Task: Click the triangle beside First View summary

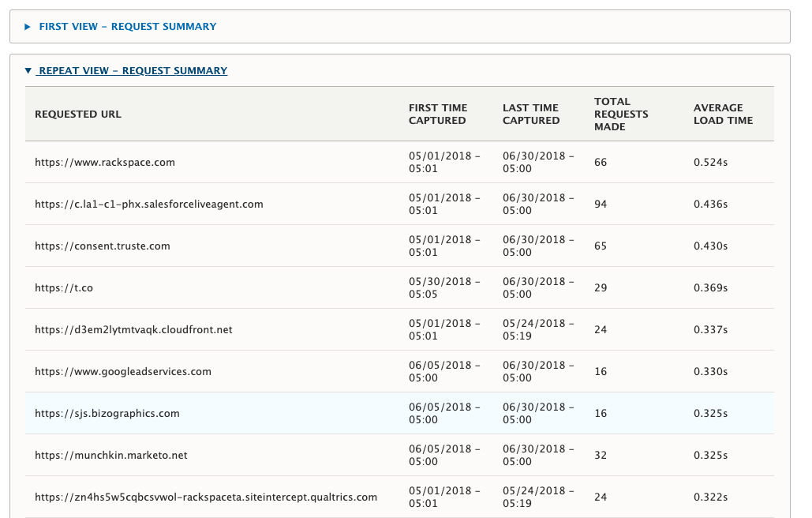Action: point(28,27)
